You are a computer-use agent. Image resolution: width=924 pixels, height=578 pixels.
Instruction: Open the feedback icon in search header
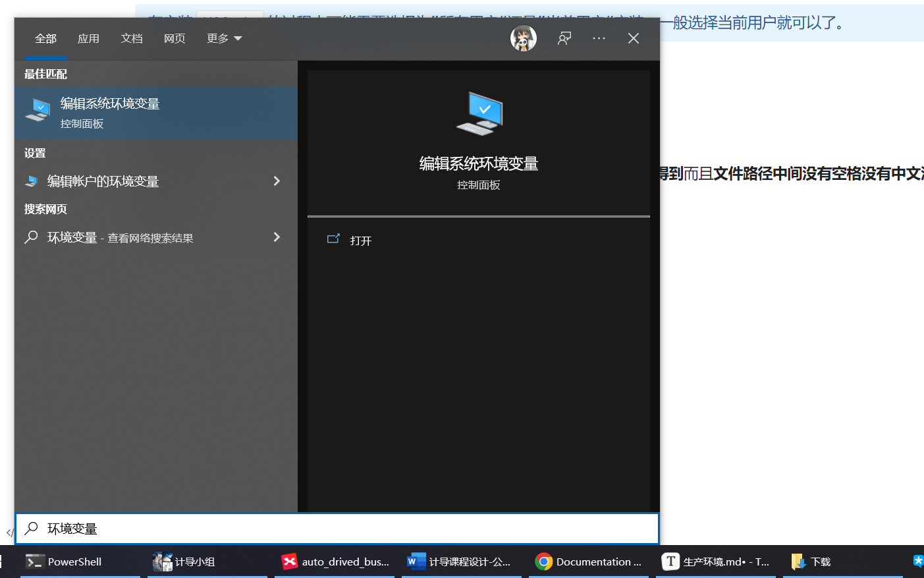[x=564, y=38]
